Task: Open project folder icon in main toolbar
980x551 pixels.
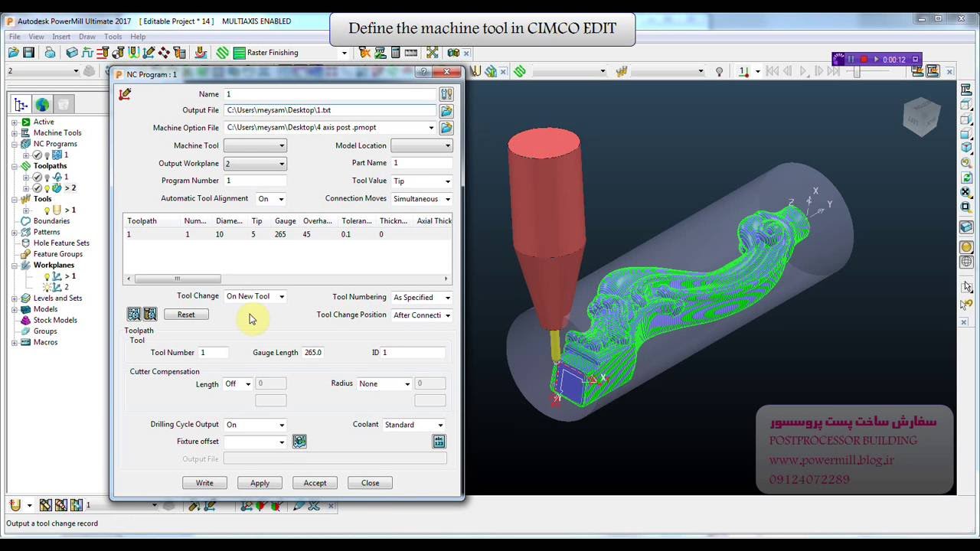Action: pyautogui.click(x=13, y=53)
